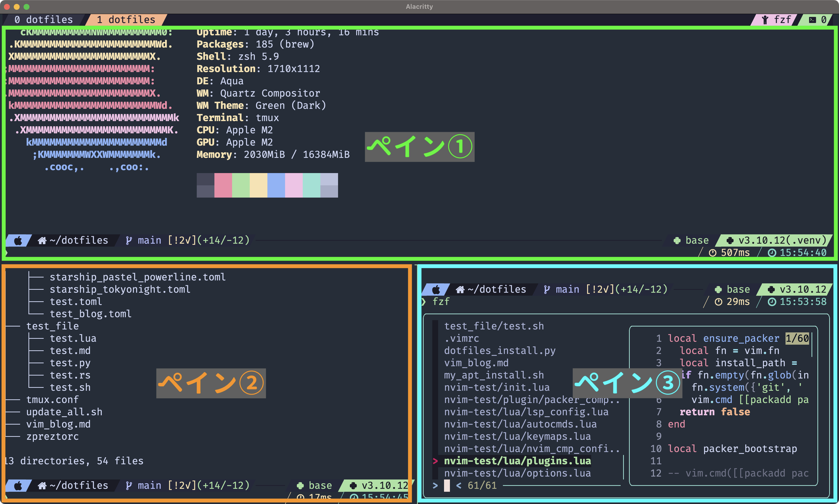839x504 pixels.
Task: Click the terminal icon in status bar
Action: [x=813, y=20]
